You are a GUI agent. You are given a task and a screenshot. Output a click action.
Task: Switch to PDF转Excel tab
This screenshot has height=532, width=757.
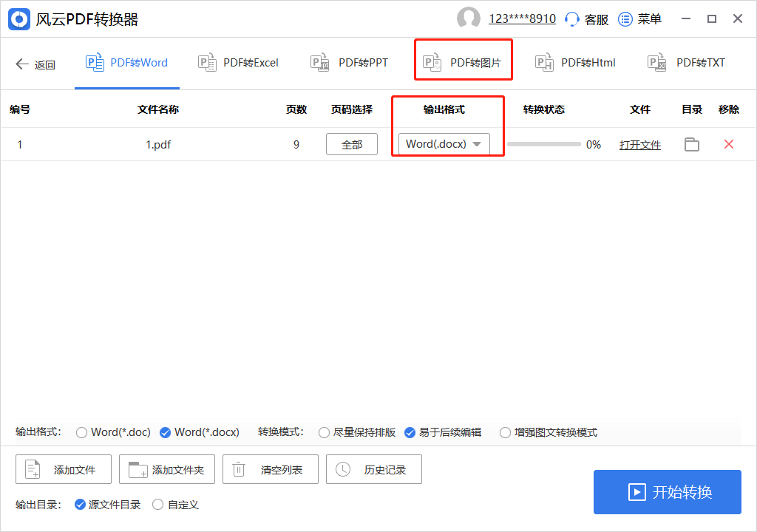tap(239, 63)
